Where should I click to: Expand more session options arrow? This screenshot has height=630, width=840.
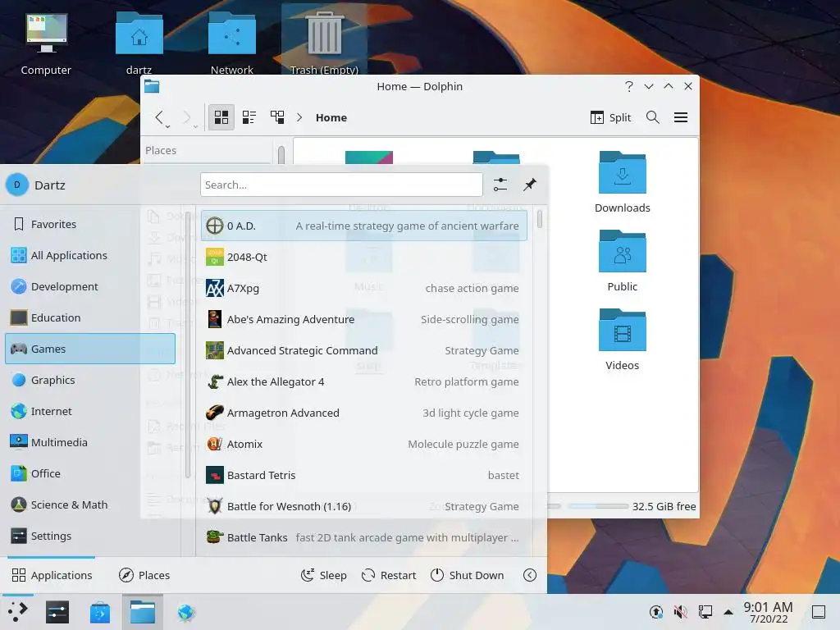pyautogui.click(x=530, y=575)
